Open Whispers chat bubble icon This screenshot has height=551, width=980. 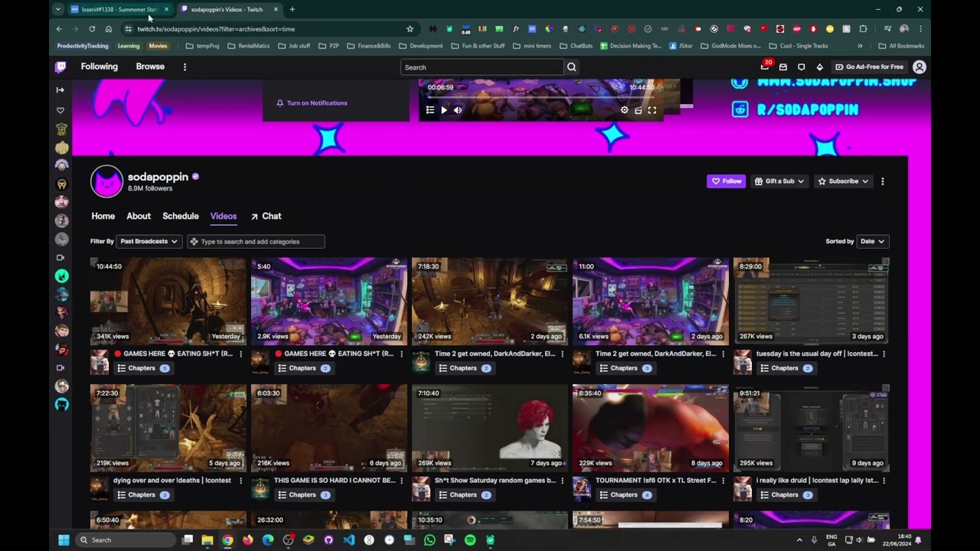click(802, 67)
